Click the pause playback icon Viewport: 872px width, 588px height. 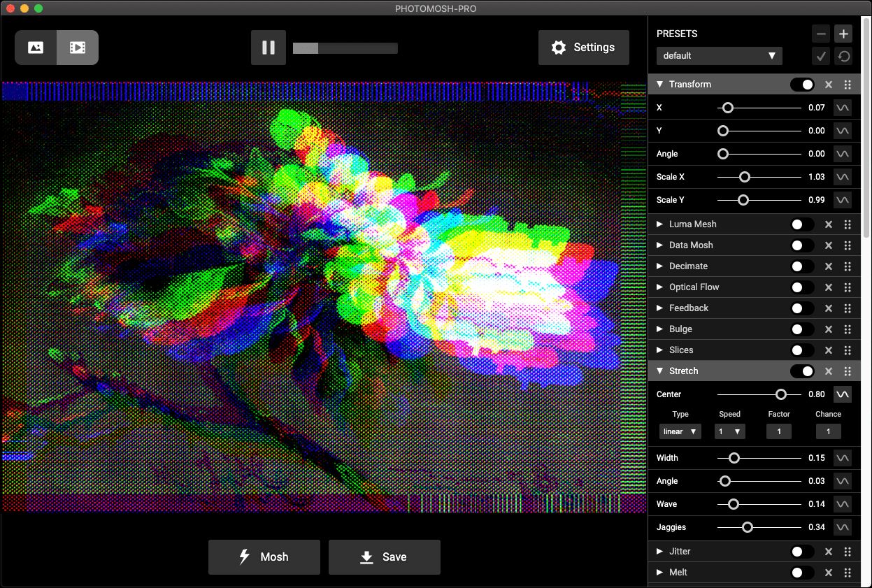269,48
